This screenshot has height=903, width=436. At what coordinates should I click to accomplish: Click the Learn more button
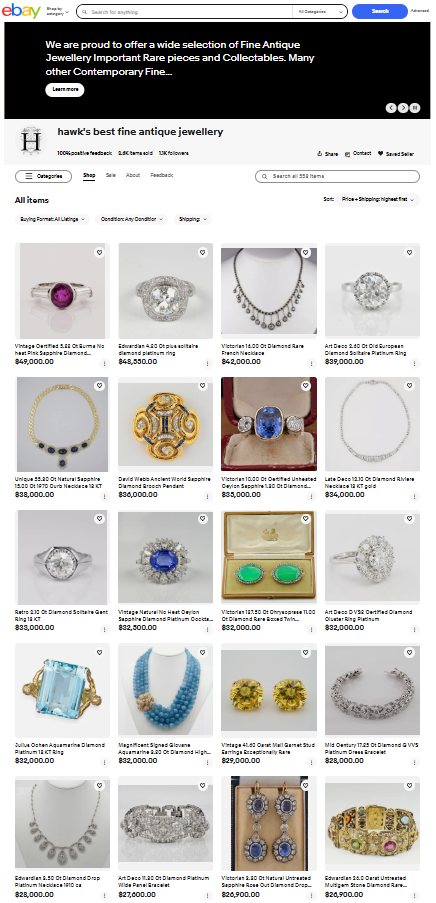pyautogui.click(x=65, y=90)
